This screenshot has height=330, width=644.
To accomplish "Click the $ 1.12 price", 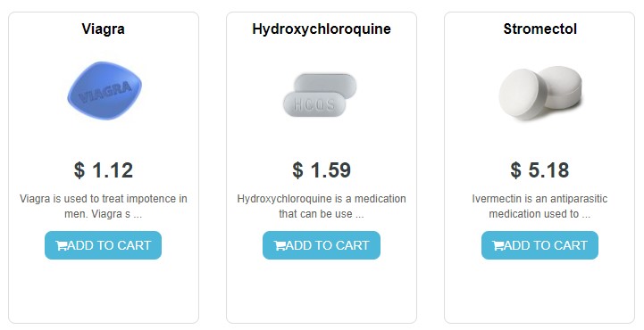I will [x=104, y=170].
